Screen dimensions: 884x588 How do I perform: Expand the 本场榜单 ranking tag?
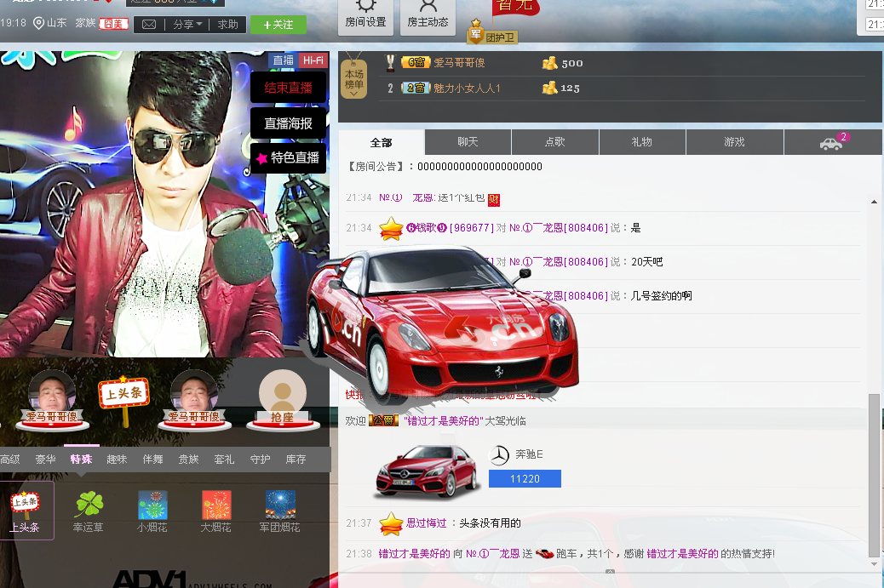point(354,79)
